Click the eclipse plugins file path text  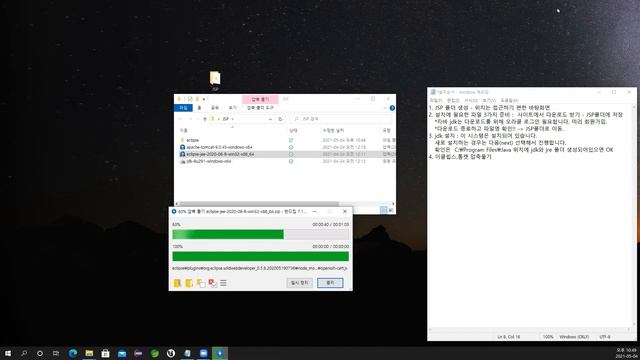(x=260, y=268)
